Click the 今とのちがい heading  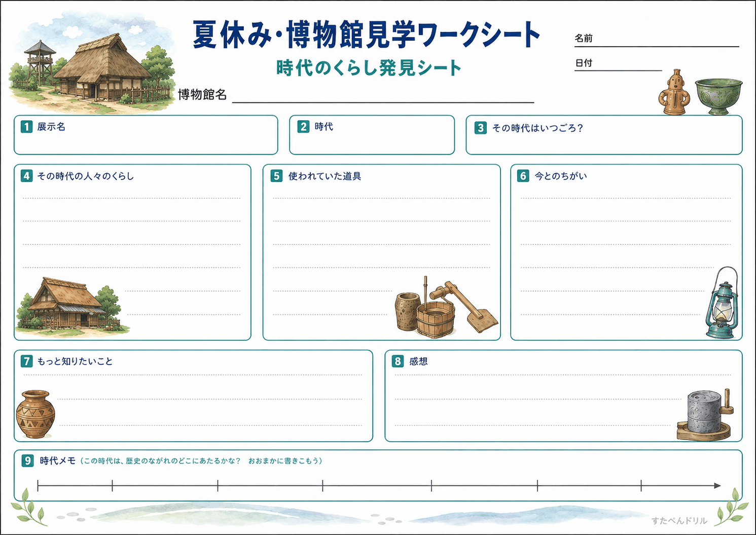click(561, 176)
